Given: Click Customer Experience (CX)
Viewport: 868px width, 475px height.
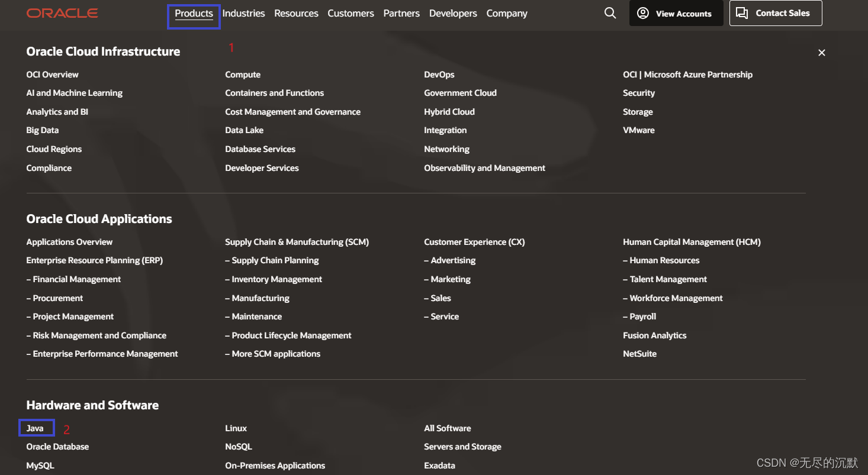Looking at the screenshot, I should point(474,242).
